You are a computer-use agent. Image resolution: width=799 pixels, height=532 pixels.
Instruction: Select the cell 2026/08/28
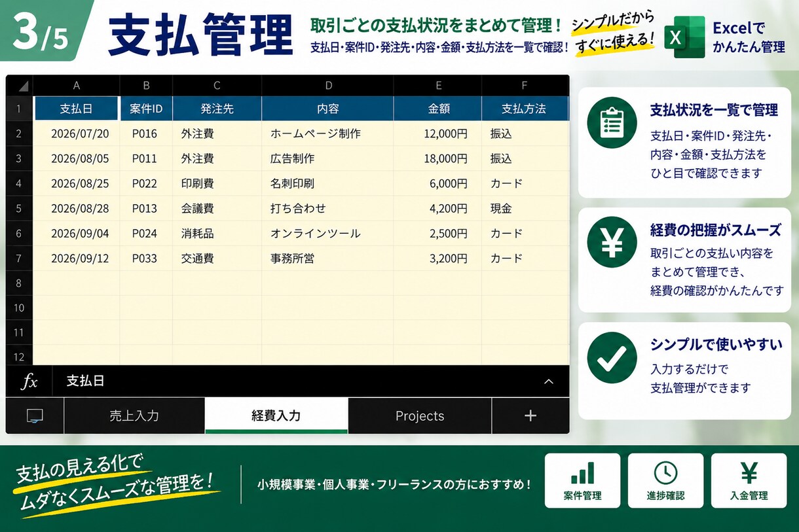tap(77, 208)
